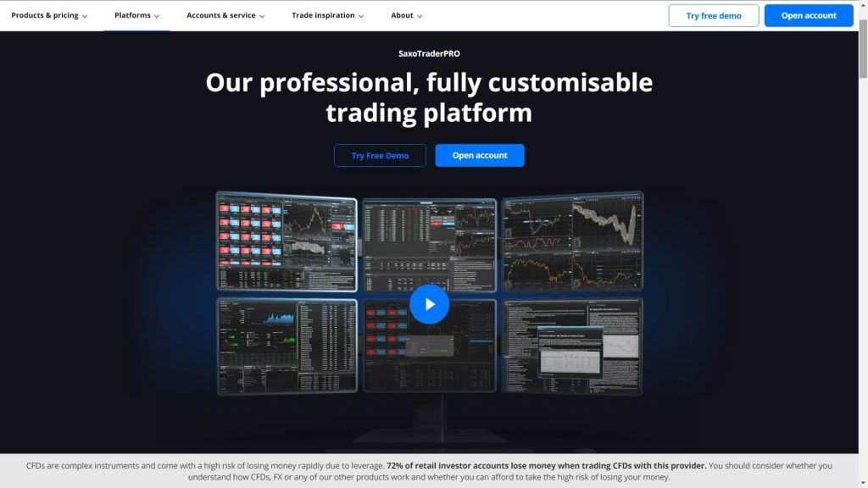
Task: Open the About menu
Action: coord(406,15)
